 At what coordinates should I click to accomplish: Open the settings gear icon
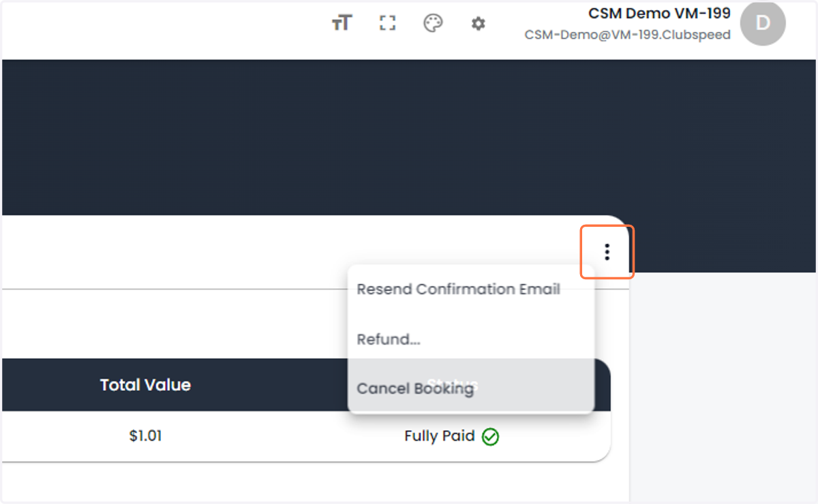pos(479,23)
